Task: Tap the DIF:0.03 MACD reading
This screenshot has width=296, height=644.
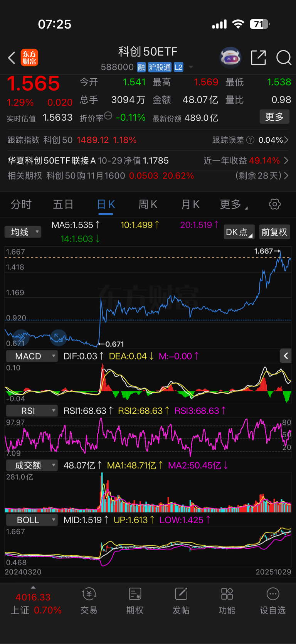Action: [x=84, y=356]
